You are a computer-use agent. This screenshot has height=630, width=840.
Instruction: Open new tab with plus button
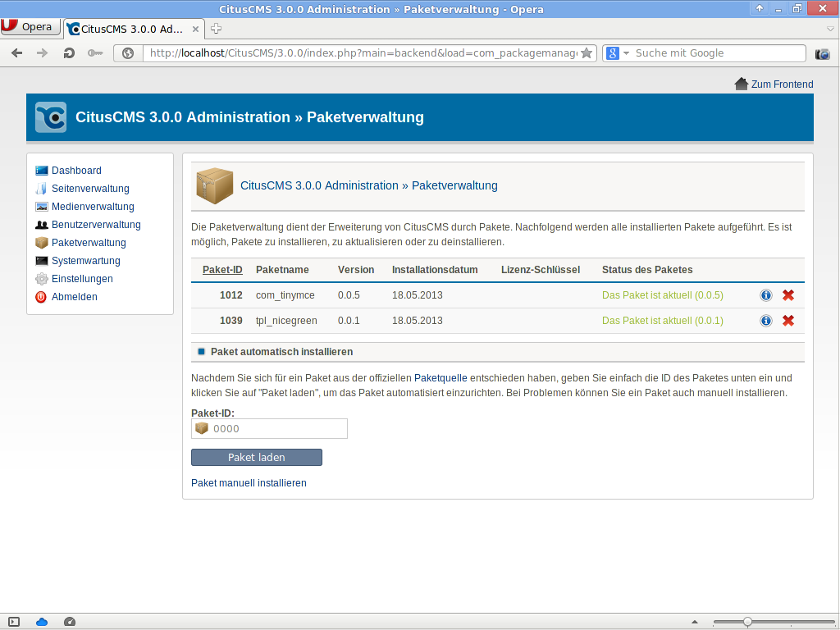point(217,29)
